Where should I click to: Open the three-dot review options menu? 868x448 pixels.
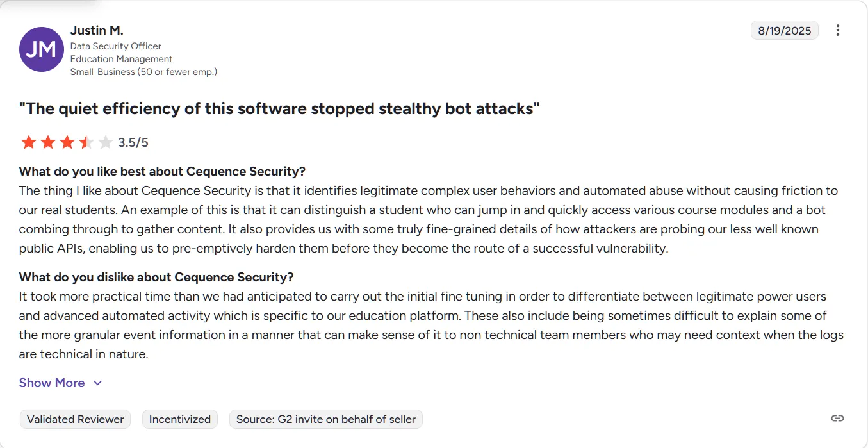coord(838,30)
